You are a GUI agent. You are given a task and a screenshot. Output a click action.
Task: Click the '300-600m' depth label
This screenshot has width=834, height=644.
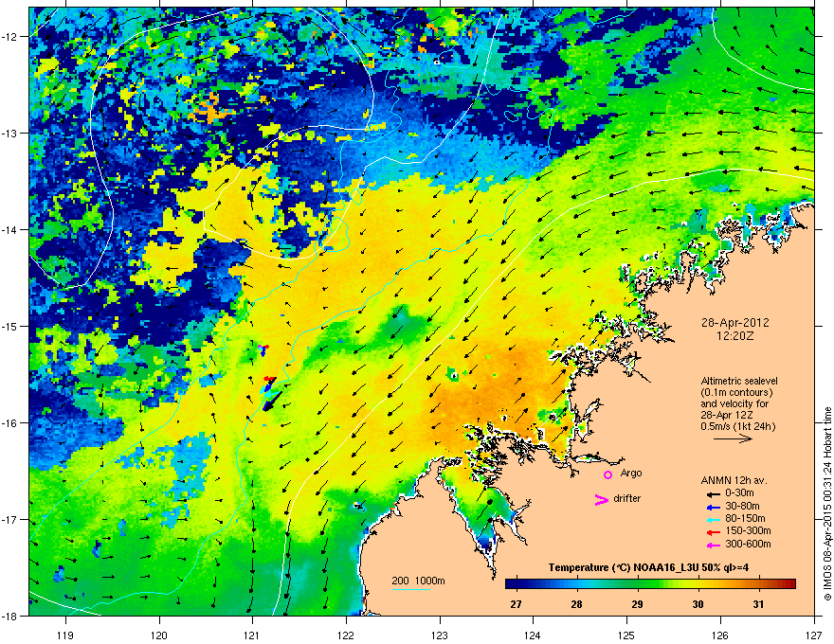point(748,545)
